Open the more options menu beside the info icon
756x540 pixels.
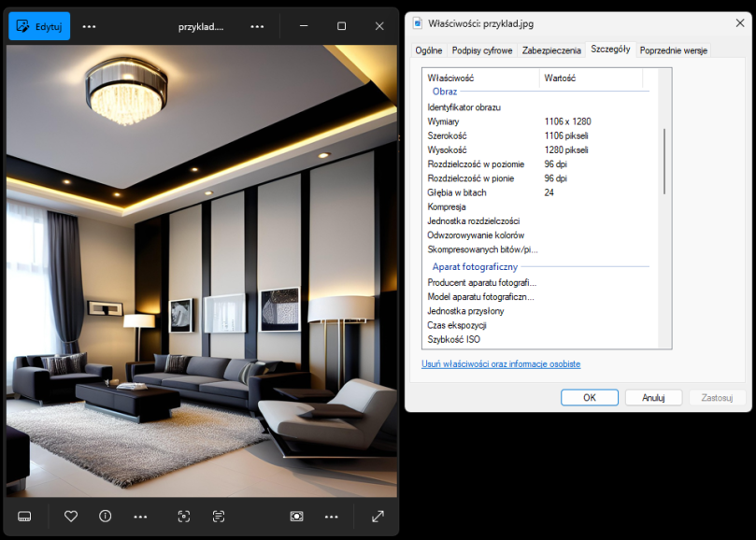(140, 516)
